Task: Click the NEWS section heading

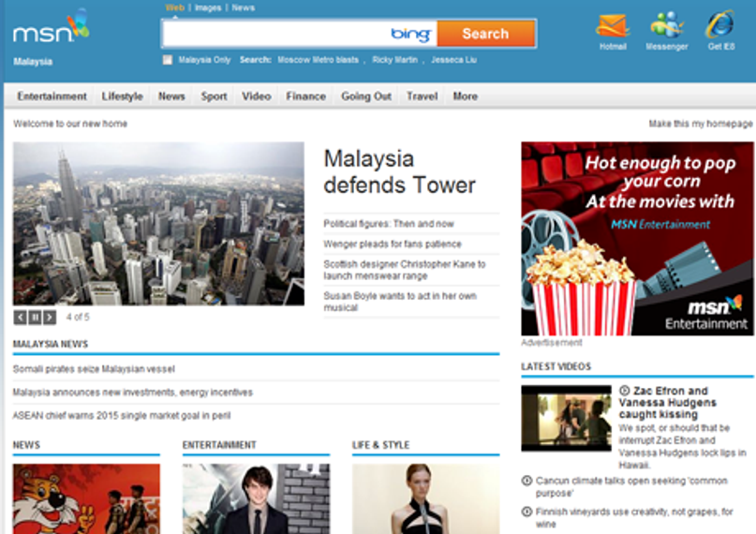Action: click(x=26, y=445)
